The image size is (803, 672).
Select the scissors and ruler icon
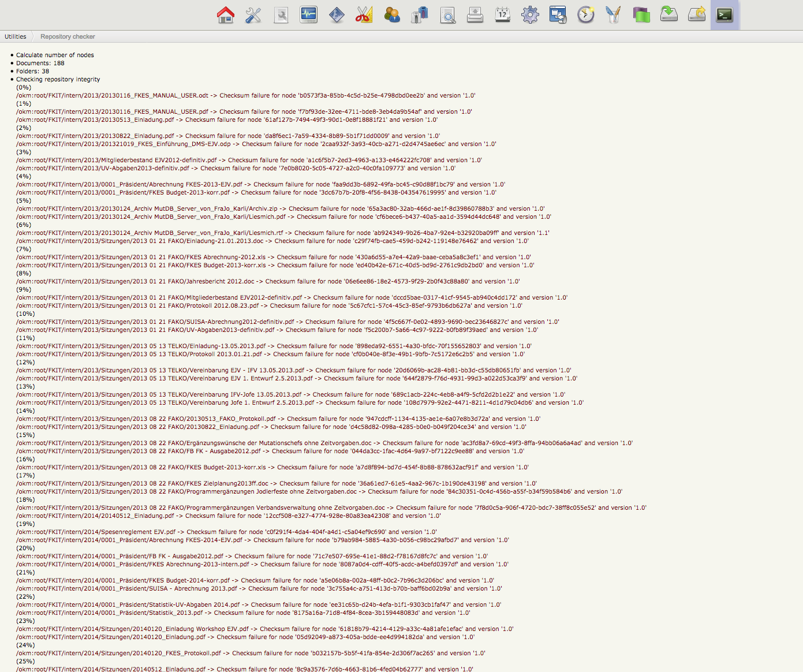coord(364,15)
